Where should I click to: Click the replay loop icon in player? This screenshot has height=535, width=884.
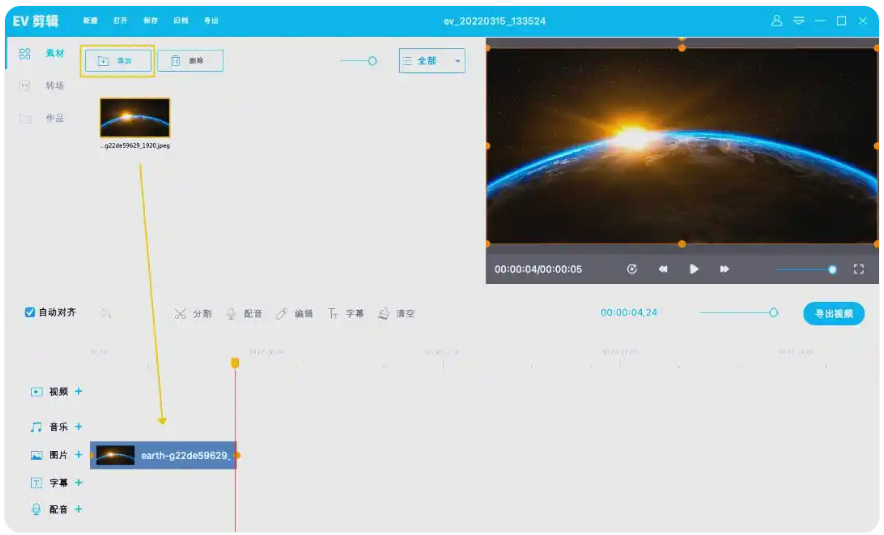point(632,269)
